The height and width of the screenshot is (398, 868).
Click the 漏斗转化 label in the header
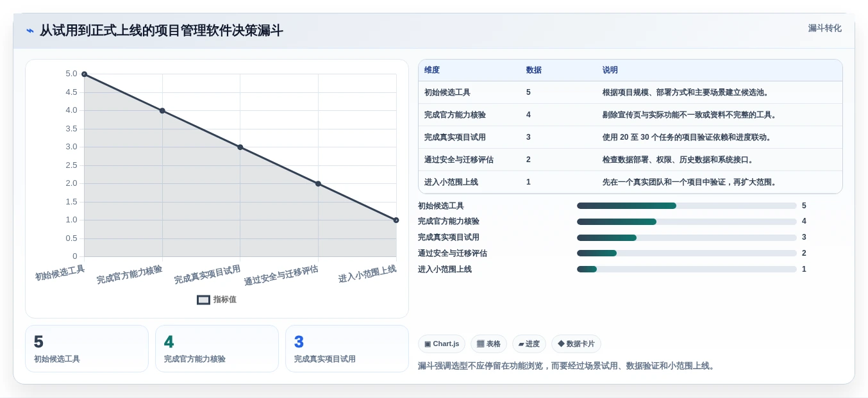(824, 28)
